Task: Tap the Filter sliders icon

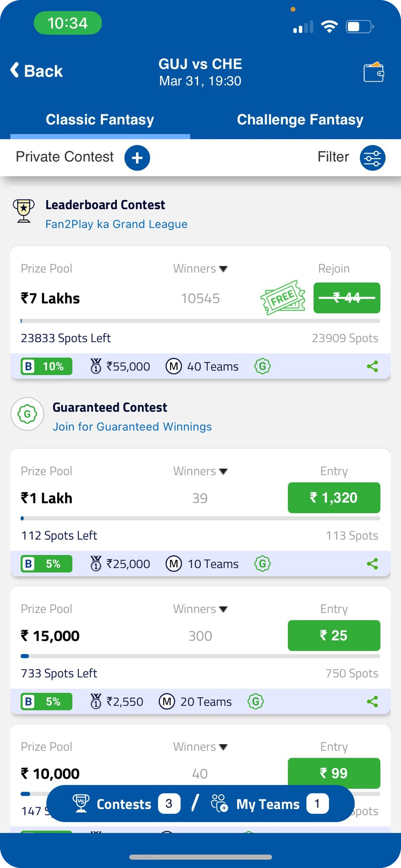Action: point(373,158)
